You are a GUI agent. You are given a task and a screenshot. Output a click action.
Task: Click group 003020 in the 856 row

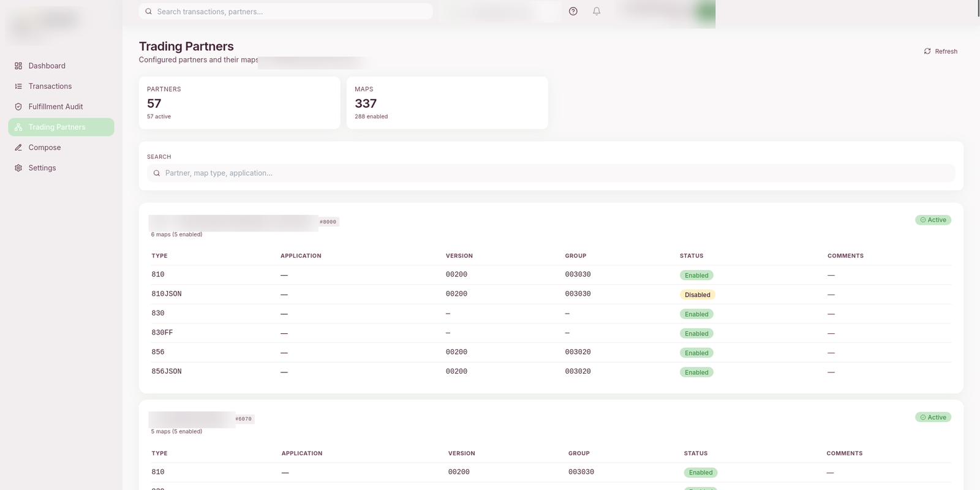pos(578,352)
